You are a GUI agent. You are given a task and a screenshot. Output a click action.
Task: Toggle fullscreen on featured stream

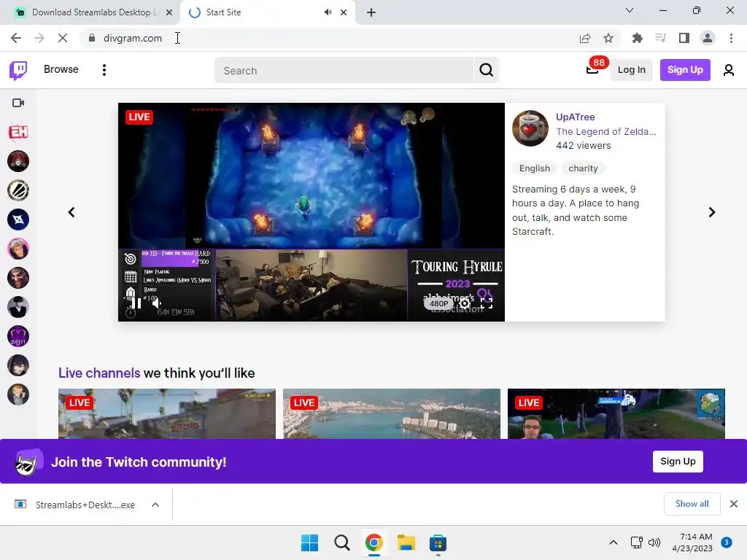(x=487, y=303)
